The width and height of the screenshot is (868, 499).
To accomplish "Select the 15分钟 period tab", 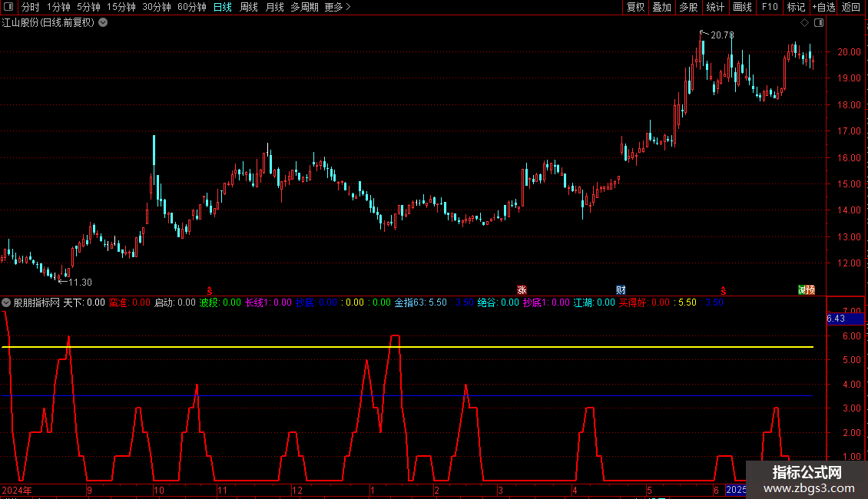I will point(121,7).
